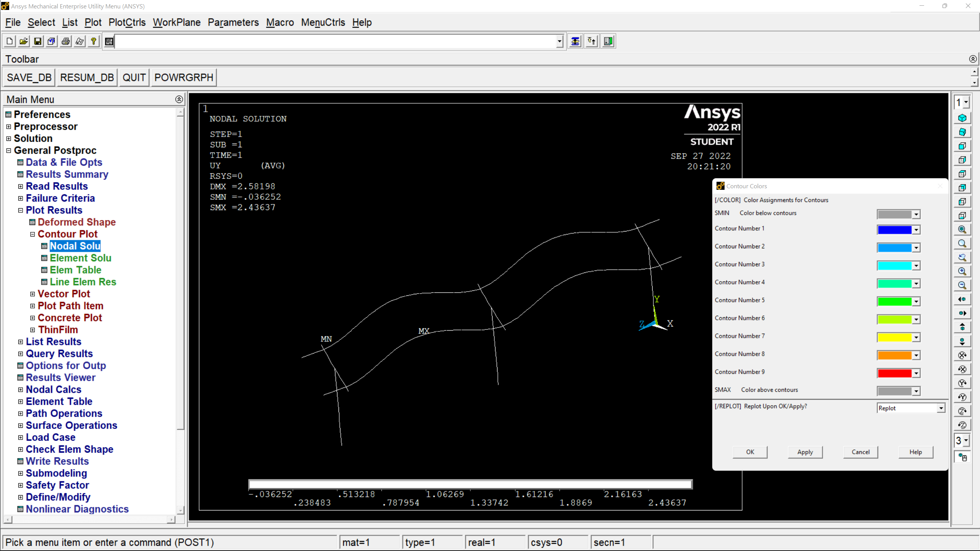Set Isometric view with cube icon

[x=962, y=118]
